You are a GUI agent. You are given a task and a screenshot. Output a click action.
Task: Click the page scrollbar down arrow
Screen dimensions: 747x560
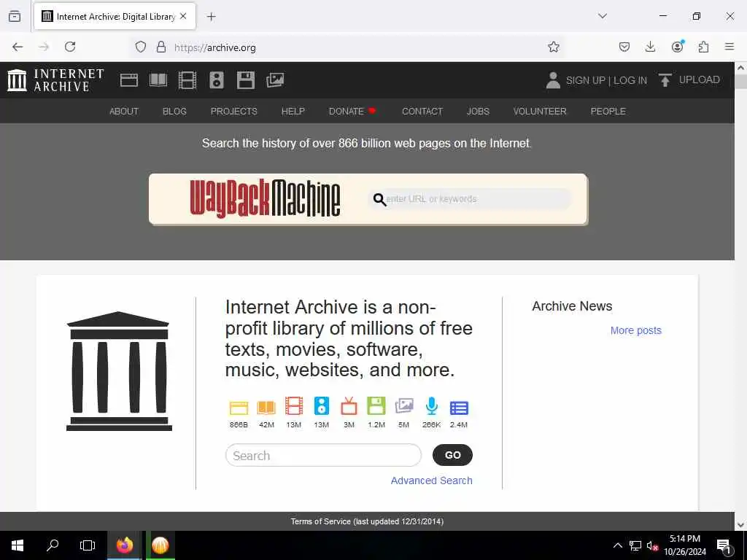[740, 524]
